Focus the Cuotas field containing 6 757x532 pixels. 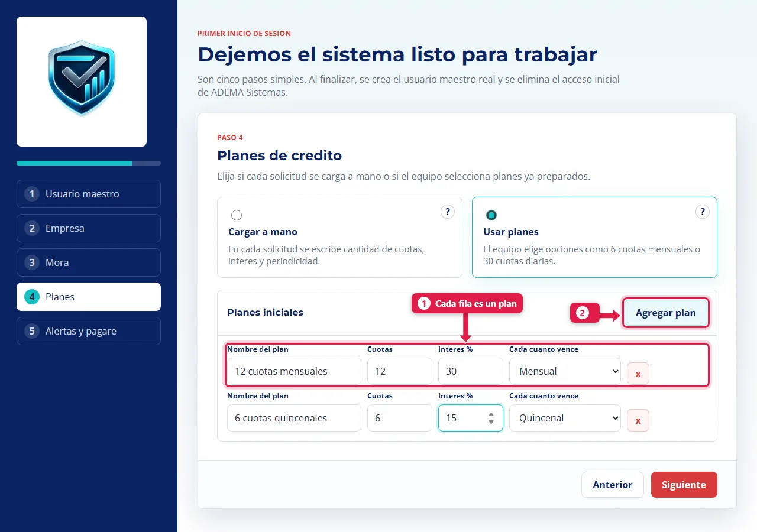coord(400,418)
